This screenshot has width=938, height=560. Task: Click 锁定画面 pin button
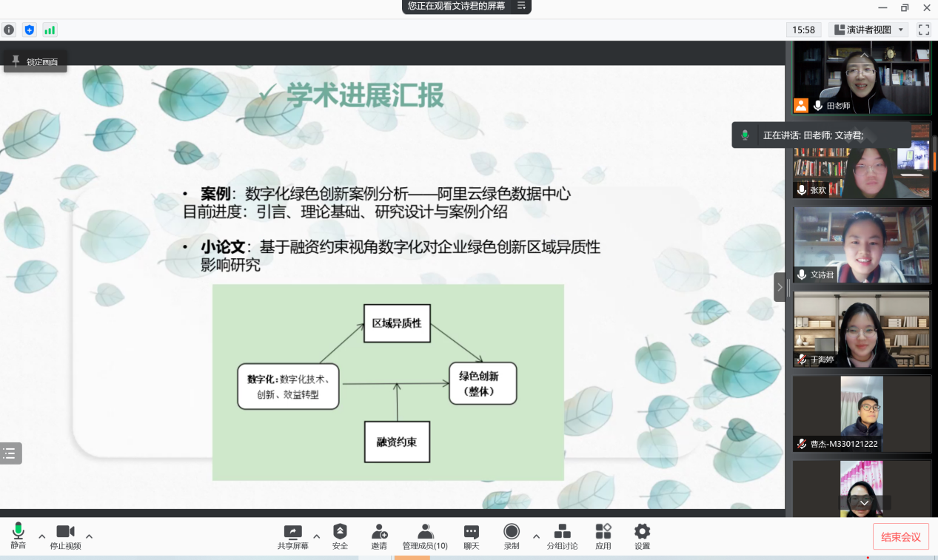click(x=36, y=62)
